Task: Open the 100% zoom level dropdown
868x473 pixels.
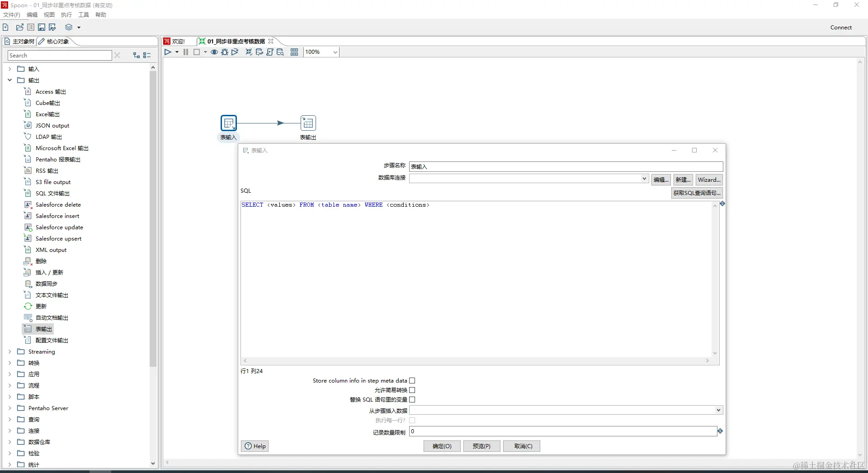Action: (x=335, y=52)
